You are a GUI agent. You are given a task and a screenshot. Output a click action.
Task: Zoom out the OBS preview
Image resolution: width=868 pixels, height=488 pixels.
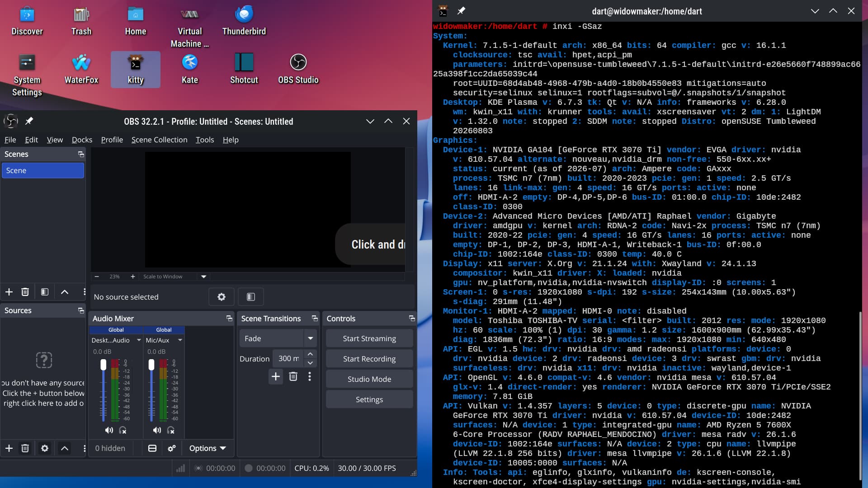97,277
